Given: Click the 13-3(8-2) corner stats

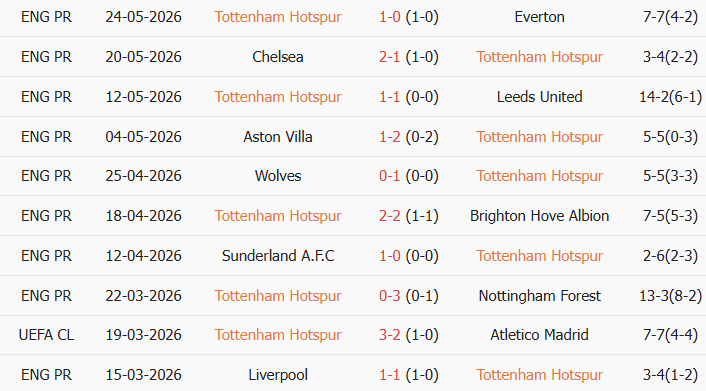Looking at the screenshot, I should pos(670,296).
